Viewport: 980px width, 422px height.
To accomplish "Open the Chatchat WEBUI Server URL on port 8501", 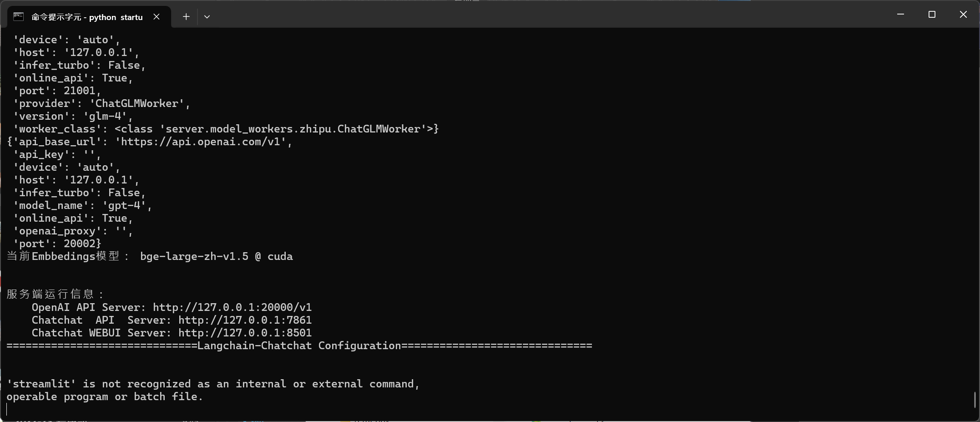I will [245, 333].
